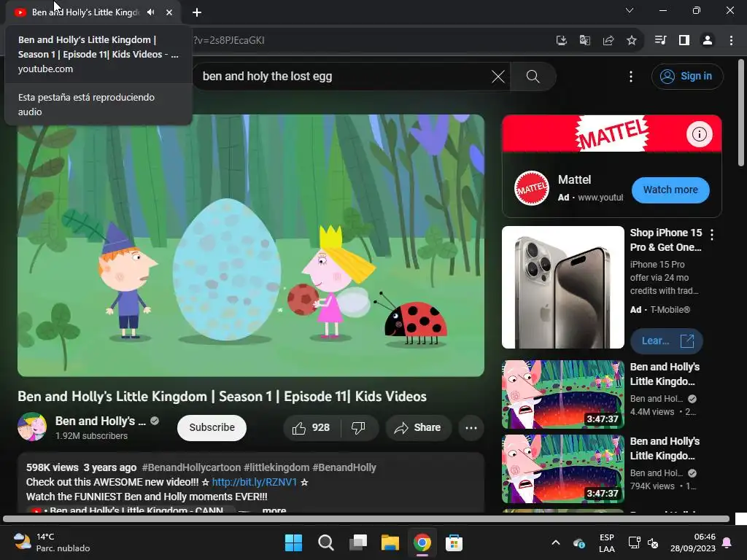
Task: Open the network display tray icon
Action: pyautogui.click(x=634, y=542)
